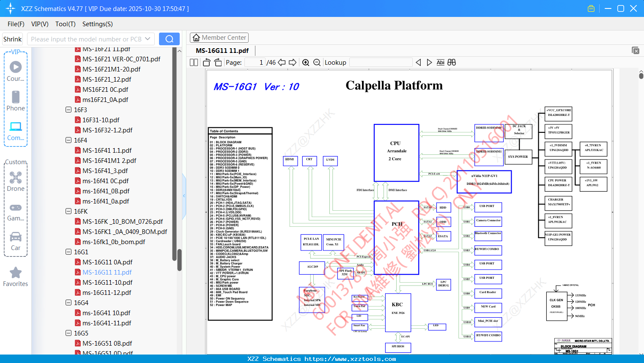The width and height of the screenshot is (644, 363).
Task: Select the MS-16G11 11.pdf tab
Action: (222, 51)
